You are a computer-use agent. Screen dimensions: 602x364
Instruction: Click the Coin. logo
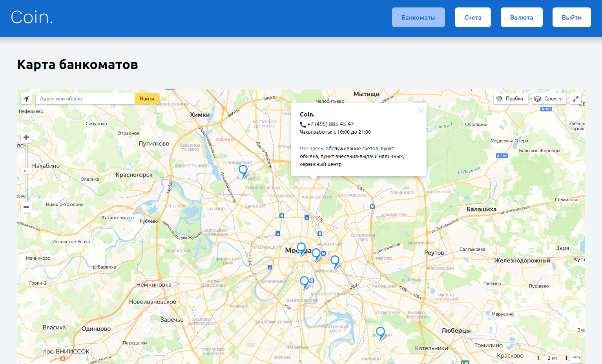32,17
